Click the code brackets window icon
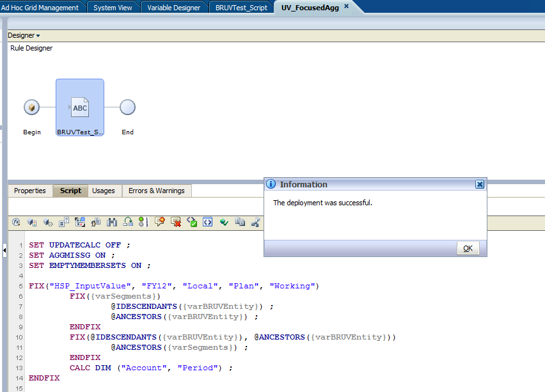545x392 pixels. click(x=208, y=222)
